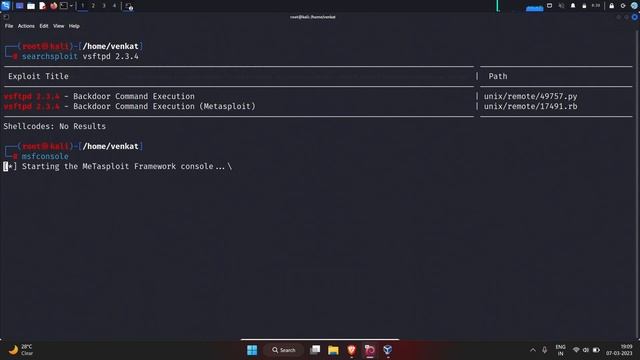Screen dimensions: 640x360
Task: Expand the hidden tray icons chevron
Action: coord(533,350)
